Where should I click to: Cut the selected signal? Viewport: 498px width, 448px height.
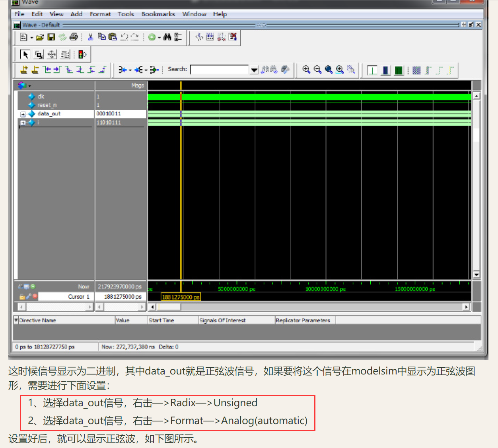click(90, 37)
